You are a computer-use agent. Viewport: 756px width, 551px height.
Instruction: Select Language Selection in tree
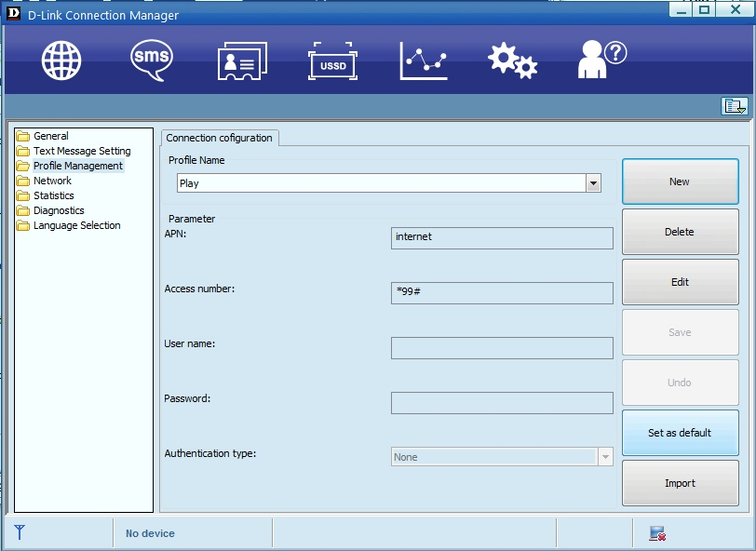76,225
